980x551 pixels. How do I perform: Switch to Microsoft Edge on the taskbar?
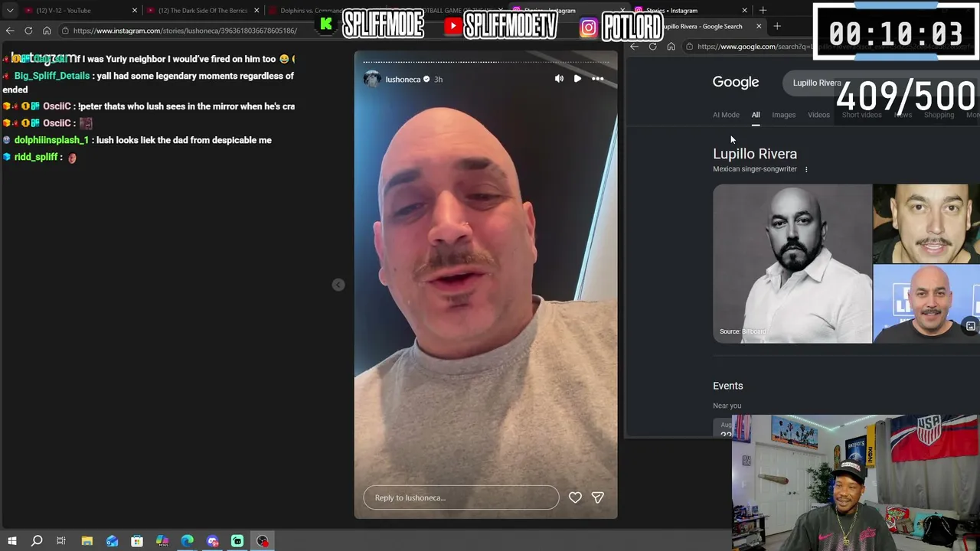pos(188,541)
